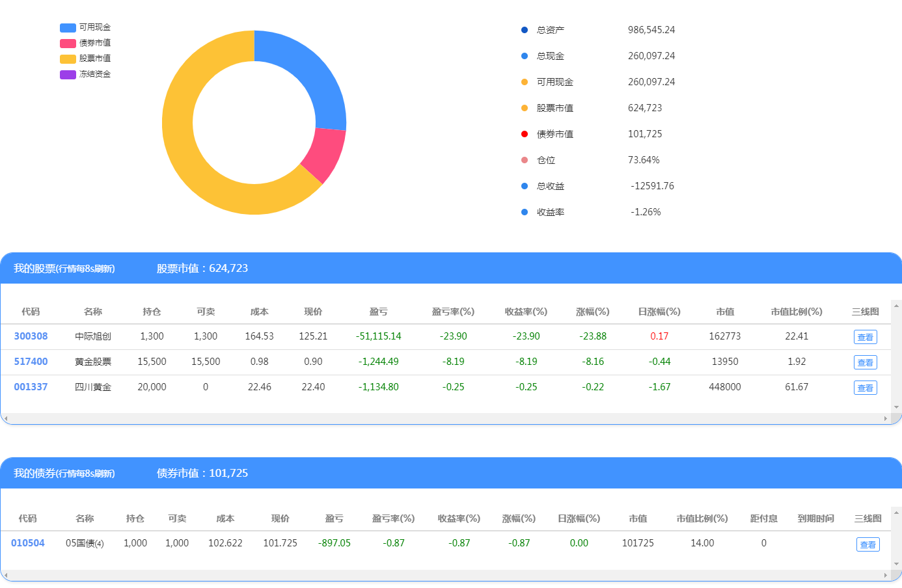View 三线图 chart for 05国债
Viewport: 902px width, 588px height.
coord(868,544)
